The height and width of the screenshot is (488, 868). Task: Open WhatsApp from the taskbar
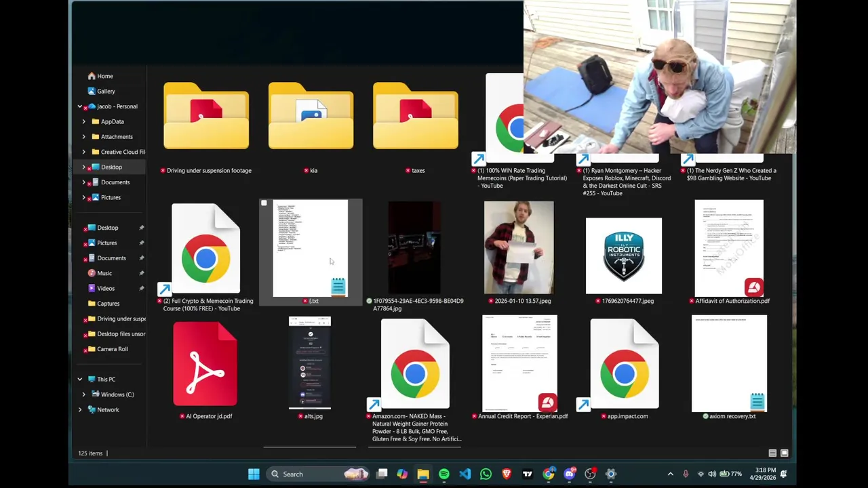tap(486, 474)
